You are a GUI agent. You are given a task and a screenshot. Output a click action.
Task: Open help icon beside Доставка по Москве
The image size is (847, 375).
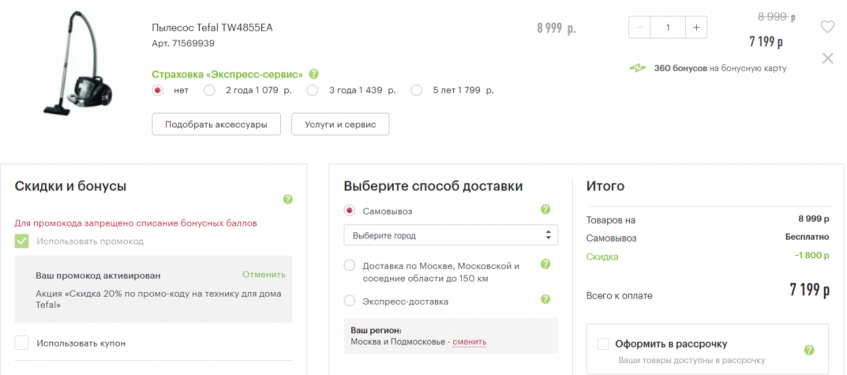pyautogui.click(x=545, y=264)
